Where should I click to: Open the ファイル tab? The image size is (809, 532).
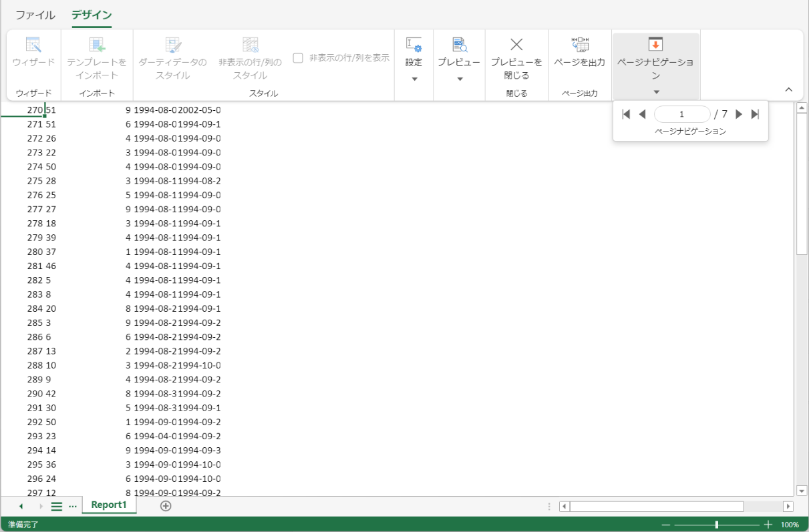click(35, 15)
